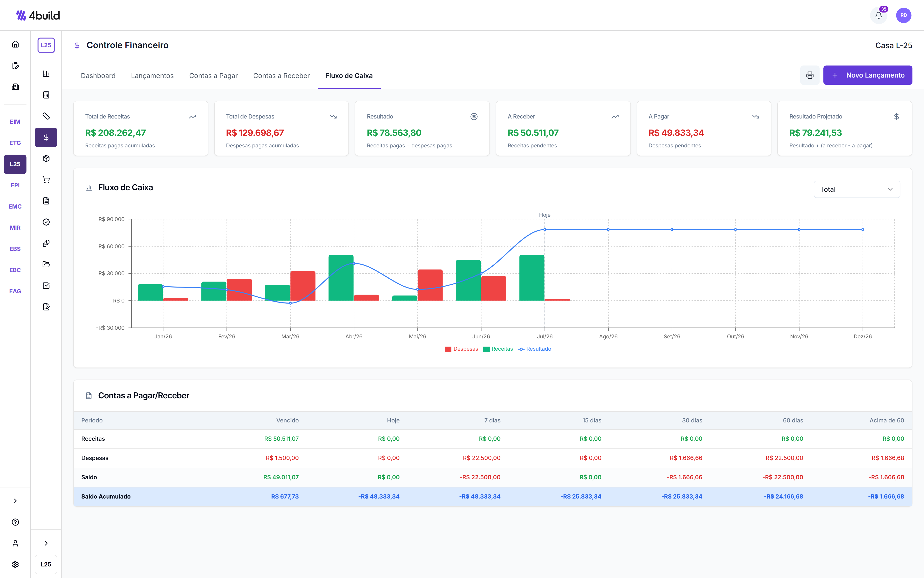The image size is (924, 578).
Task: Click the A Receber value R$ 50.511,07
Action: pyautogui.click(x=533, y=133)
